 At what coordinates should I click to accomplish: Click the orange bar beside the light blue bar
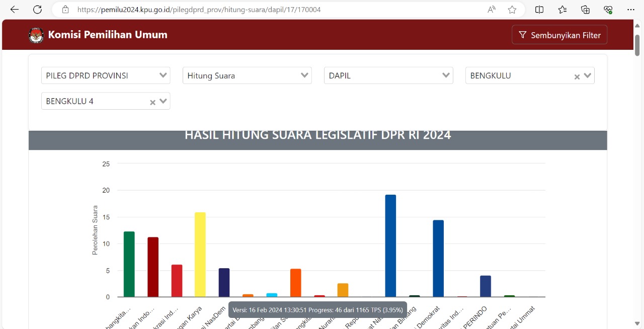pos(296,283)
